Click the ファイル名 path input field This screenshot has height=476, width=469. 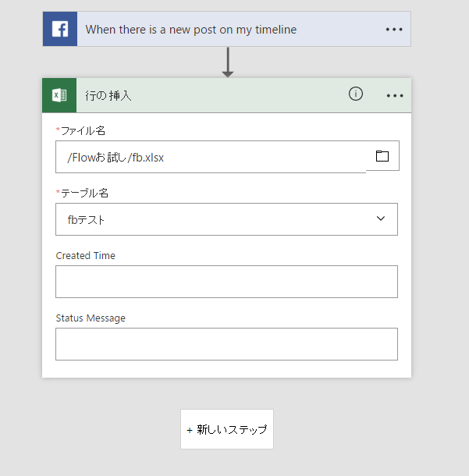tap(211, 157)
